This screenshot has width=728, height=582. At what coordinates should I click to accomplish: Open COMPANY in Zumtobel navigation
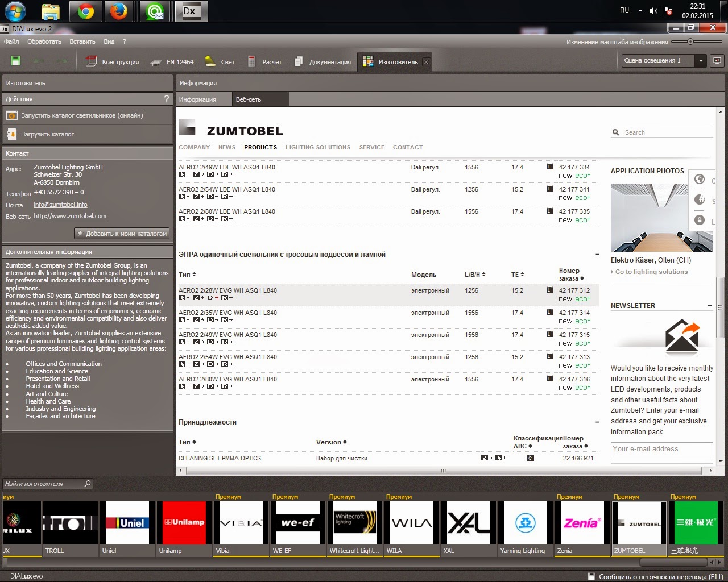pyautogui.click(x=195, y=147)
